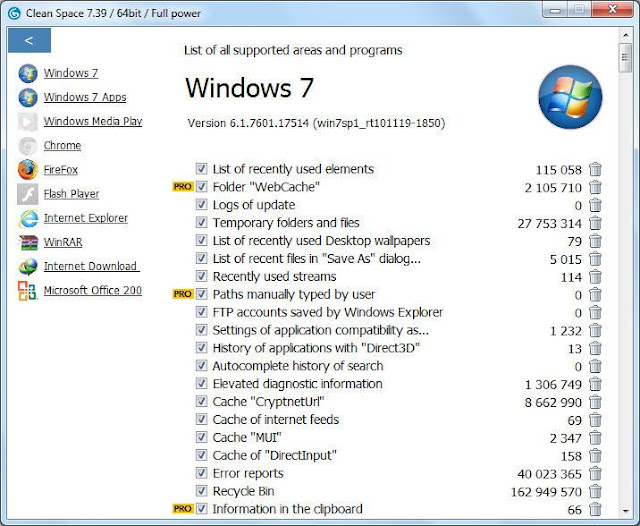Click trash icon for Desktop wallpapers row
640x526 pixels.
[596, 241]
